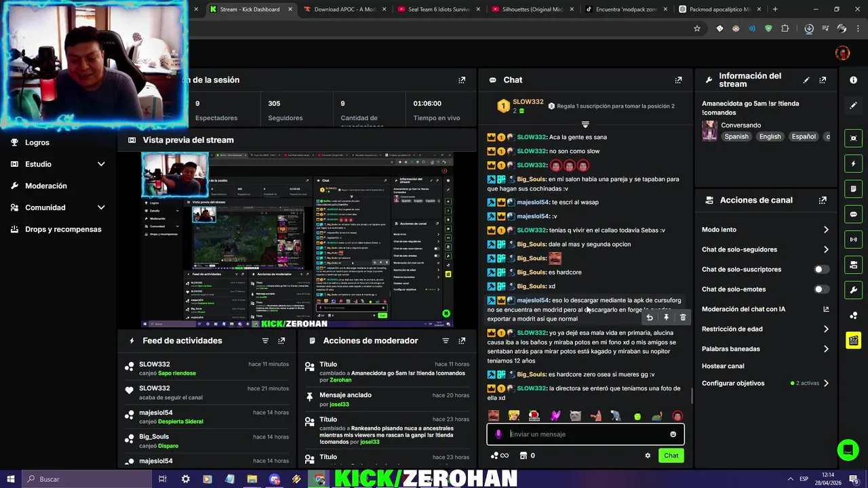868x488 pixels.
Task: Select the English tag chip
Action: coord(770,136)
